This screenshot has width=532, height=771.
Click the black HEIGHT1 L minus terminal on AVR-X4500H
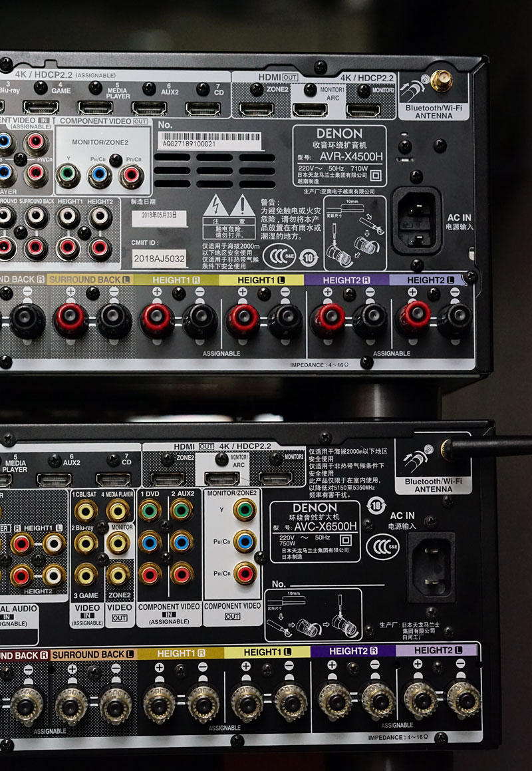point(285,321)
